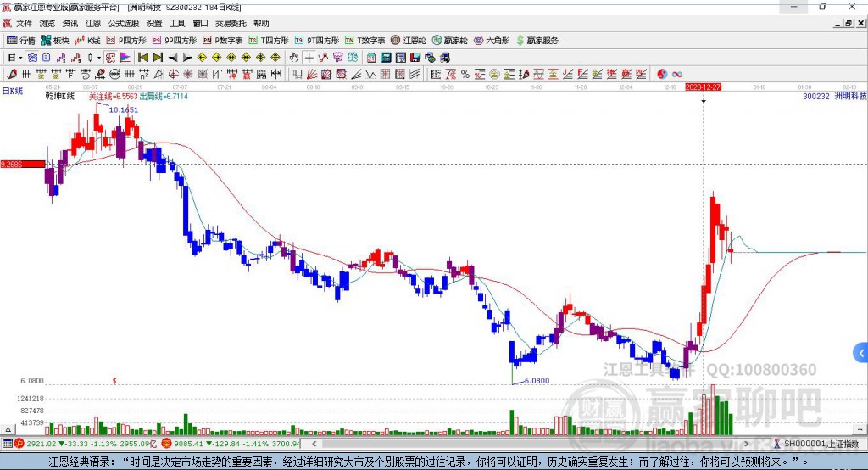Open the 窗口 menu
868x470 pixels.
pyautogui.click(x=200, y=23)
